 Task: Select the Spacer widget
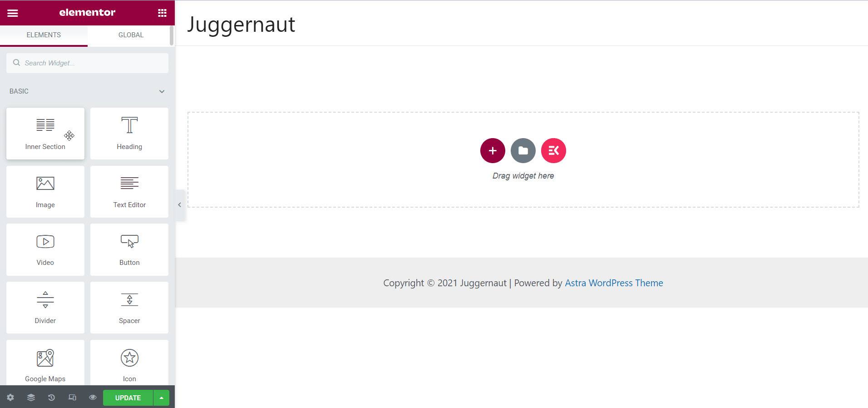(129, 308)
